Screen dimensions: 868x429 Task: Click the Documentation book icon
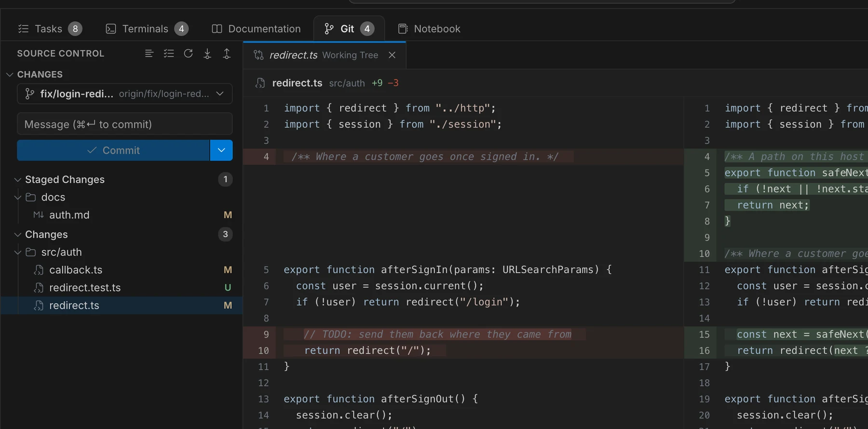[217, 29]
